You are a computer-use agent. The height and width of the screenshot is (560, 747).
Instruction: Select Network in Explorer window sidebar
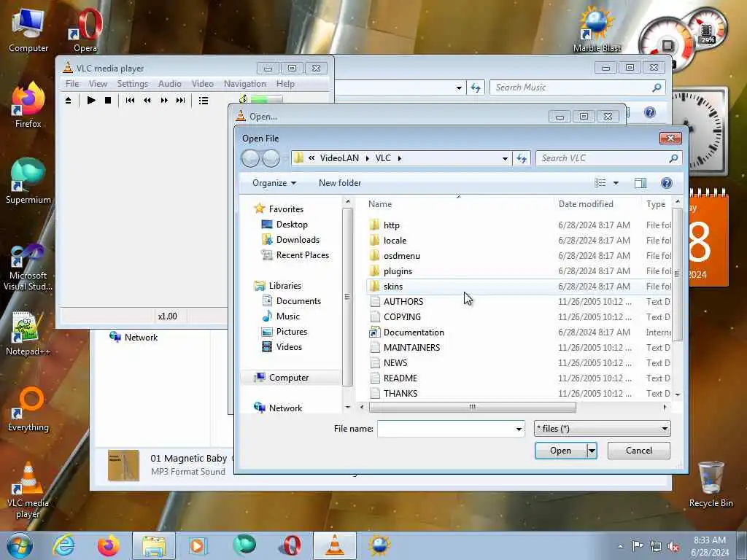pos(141,337)
